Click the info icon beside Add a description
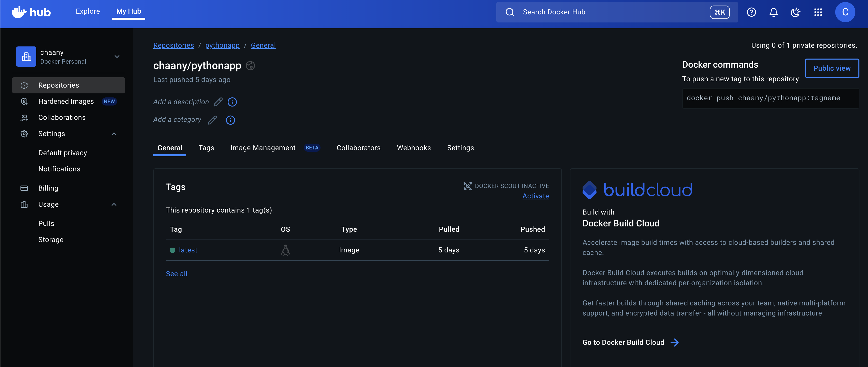This screenshot has height=367, width=868. coord(232,102)
